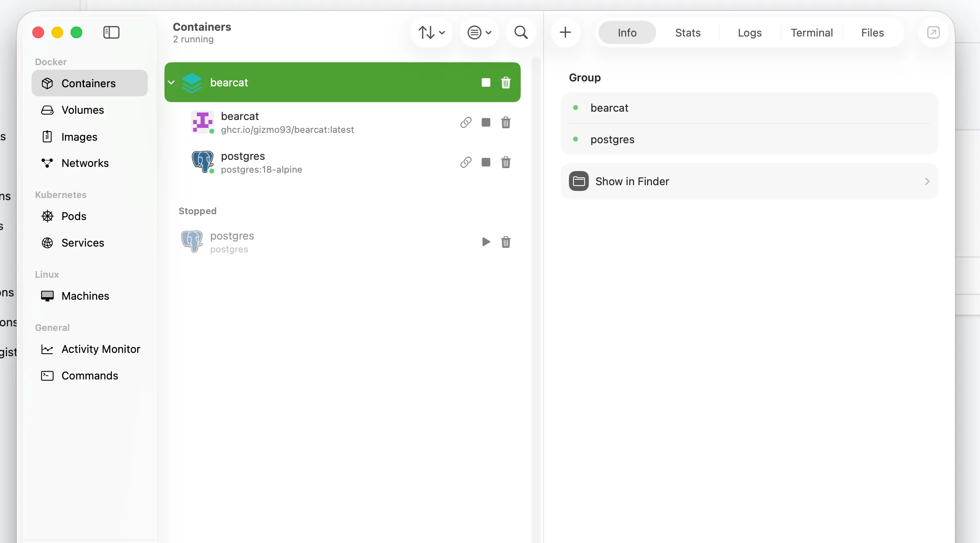
Task: Click the Machines monitor icon
Action: click(47, 296)
